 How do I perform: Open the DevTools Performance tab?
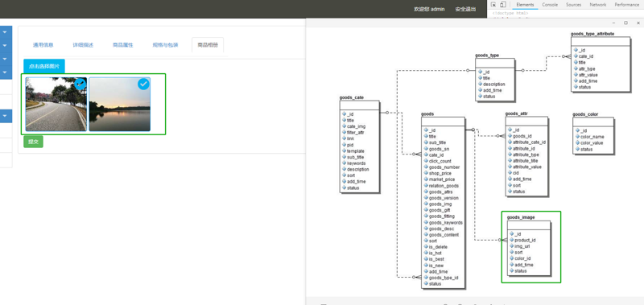click(627, 5)
